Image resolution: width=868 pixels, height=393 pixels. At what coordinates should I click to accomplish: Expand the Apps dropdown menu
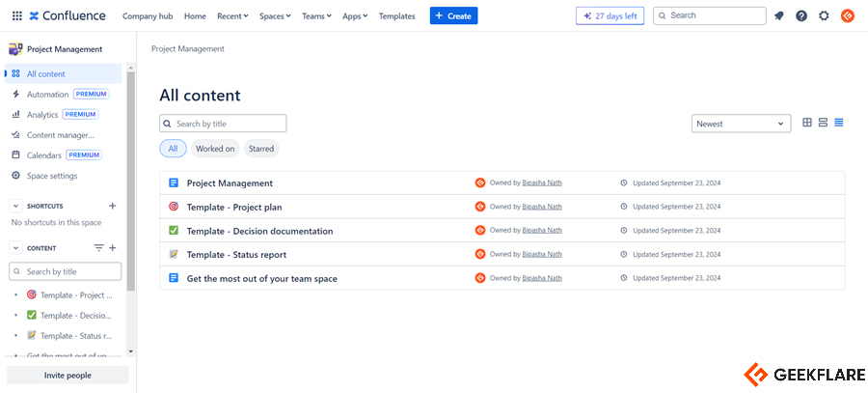coord(355,16)
